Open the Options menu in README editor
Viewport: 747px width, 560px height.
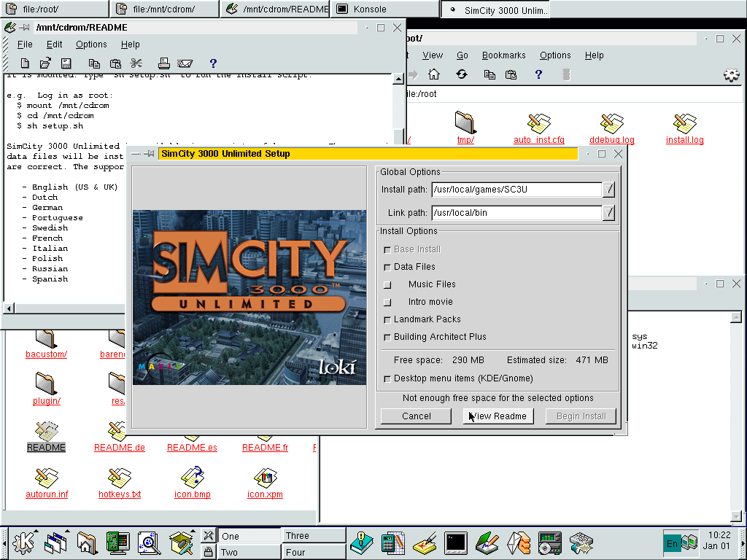[91, 44]
